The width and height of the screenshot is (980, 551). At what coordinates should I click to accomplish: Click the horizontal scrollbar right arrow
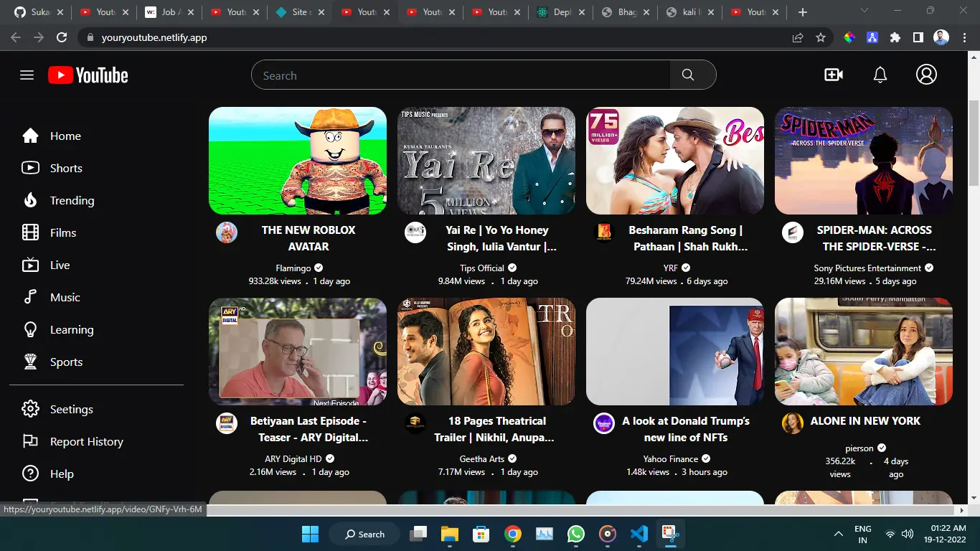pyautogui.click(x=962, y=510)
